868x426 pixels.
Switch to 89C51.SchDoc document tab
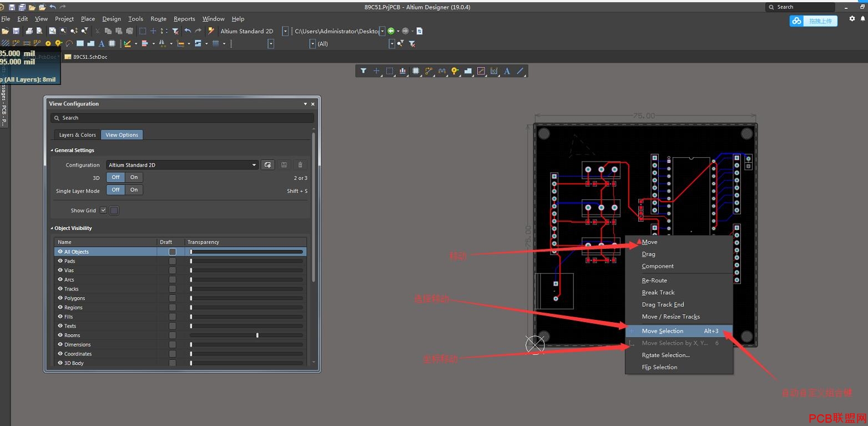point(86,57)
